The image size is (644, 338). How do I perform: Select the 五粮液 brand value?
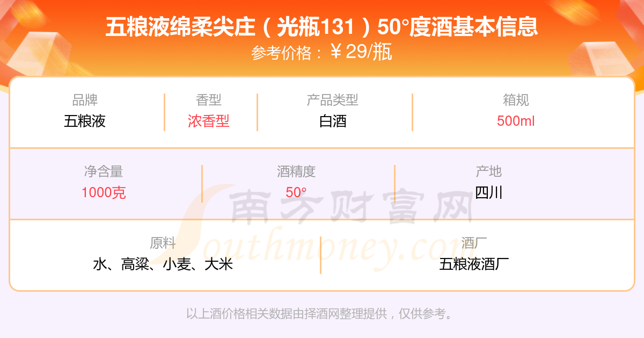coord(85,121)
